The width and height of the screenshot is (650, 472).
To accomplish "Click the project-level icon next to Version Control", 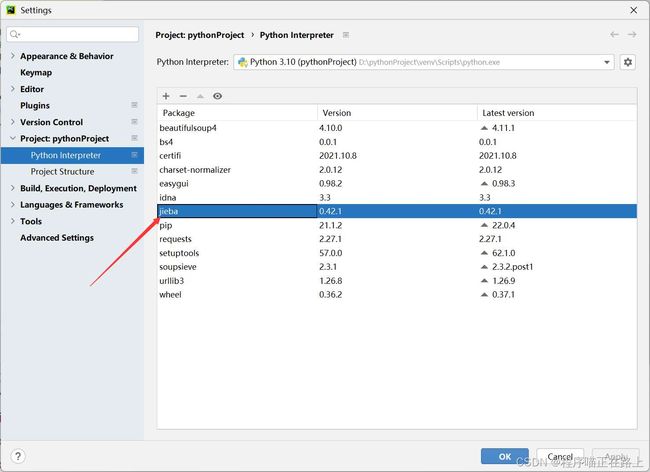I will pyautogui.click(x=134, y=121).
